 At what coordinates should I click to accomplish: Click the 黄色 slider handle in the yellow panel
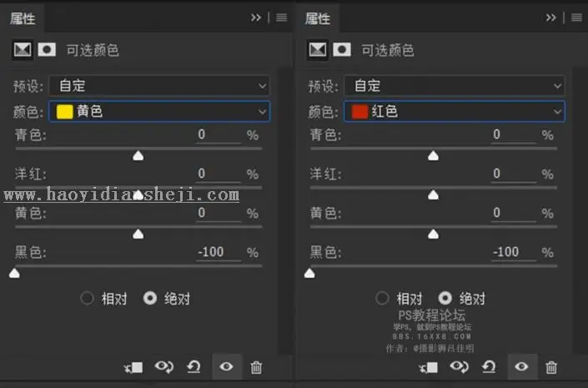click(138, 234)
